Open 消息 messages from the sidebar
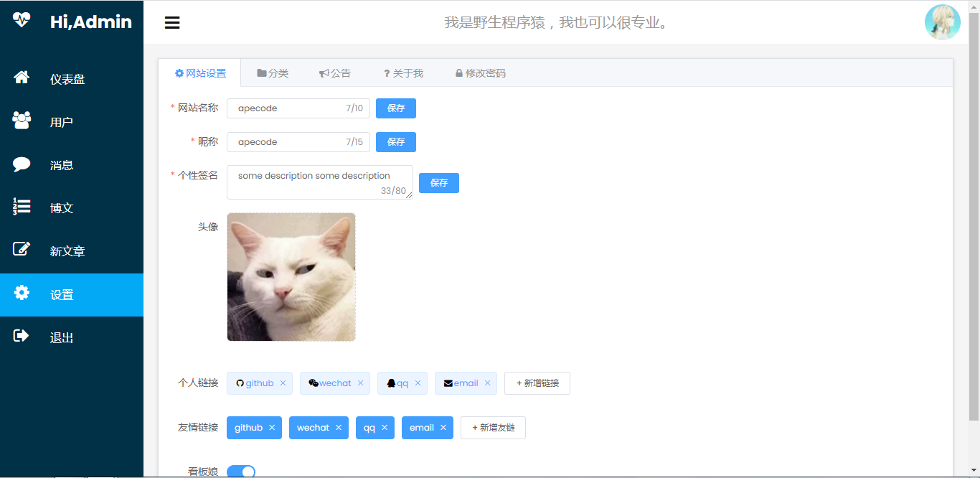The height and width of the screenshot is (478, 980). point(22,164)
